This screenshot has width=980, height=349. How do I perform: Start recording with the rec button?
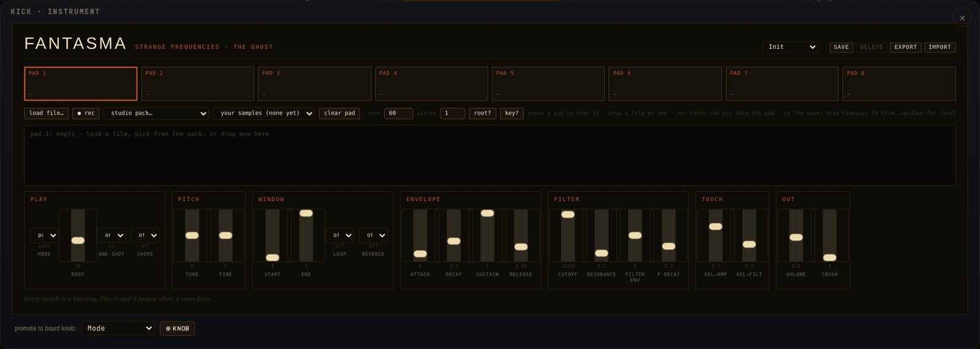point(86,113)
